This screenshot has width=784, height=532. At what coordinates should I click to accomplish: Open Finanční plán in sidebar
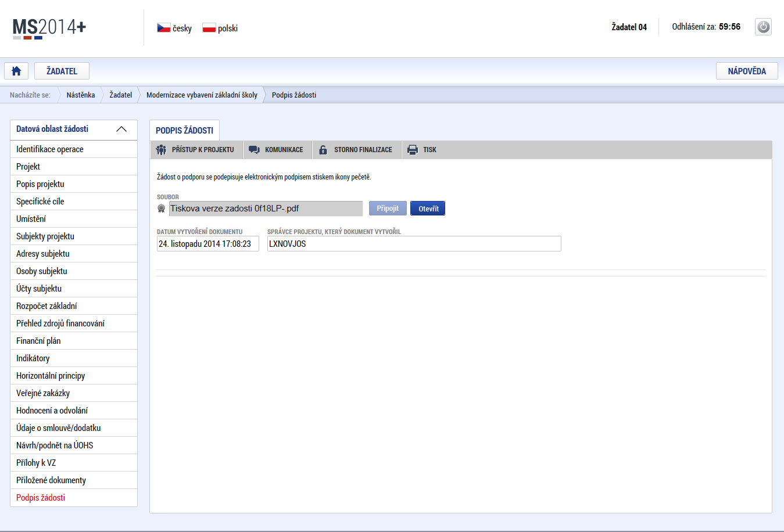tap(74, 341)
